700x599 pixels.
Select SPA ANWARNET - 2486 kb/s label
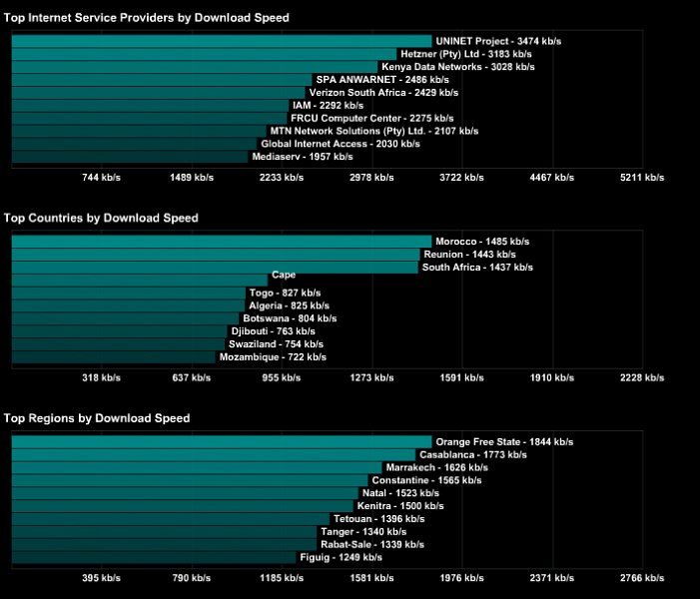coord(382,80)
